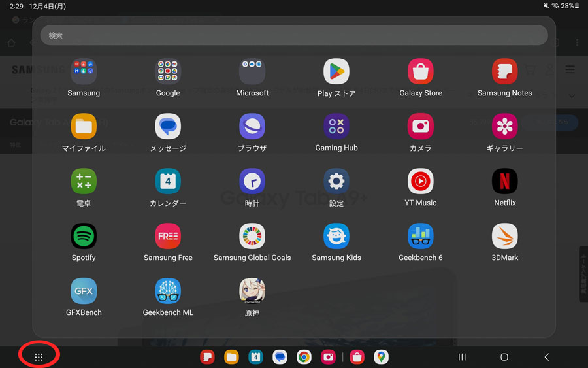
Task: Open the Google apps folder
Action: click(x=168, y=71)
